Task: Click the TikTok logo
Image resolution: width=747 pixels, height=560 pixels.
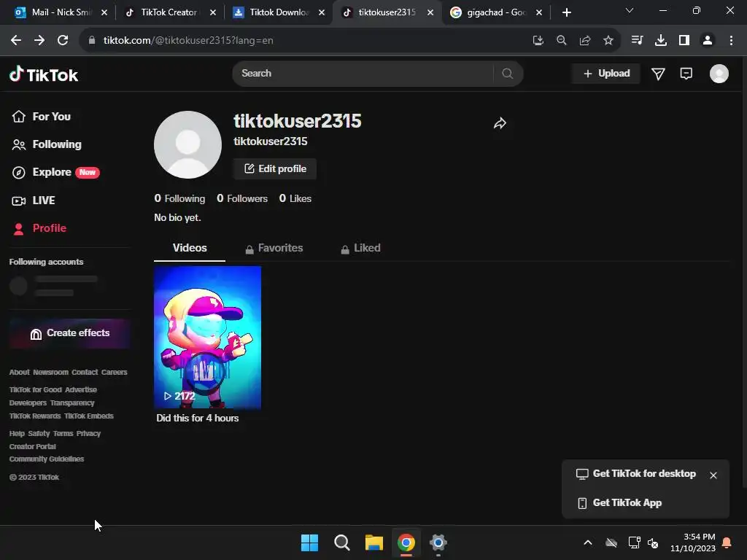Action: [x=44, y=74]
